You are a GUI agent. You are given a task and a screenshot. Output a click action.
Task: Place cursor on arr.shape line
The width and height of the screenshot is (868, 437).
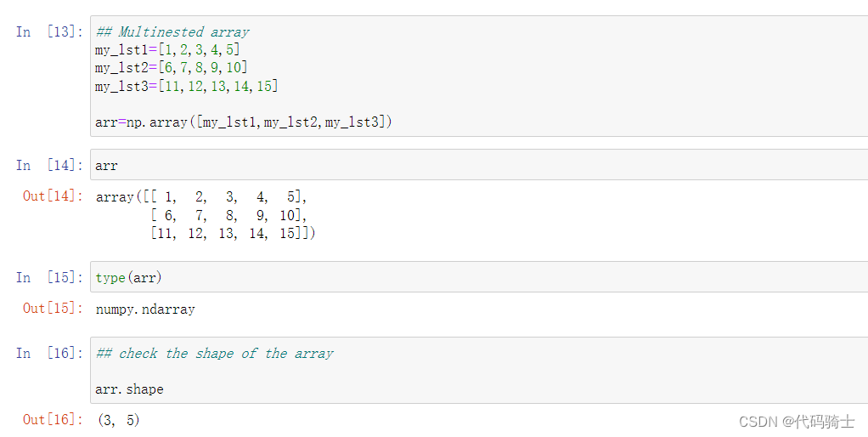point(130,389)
